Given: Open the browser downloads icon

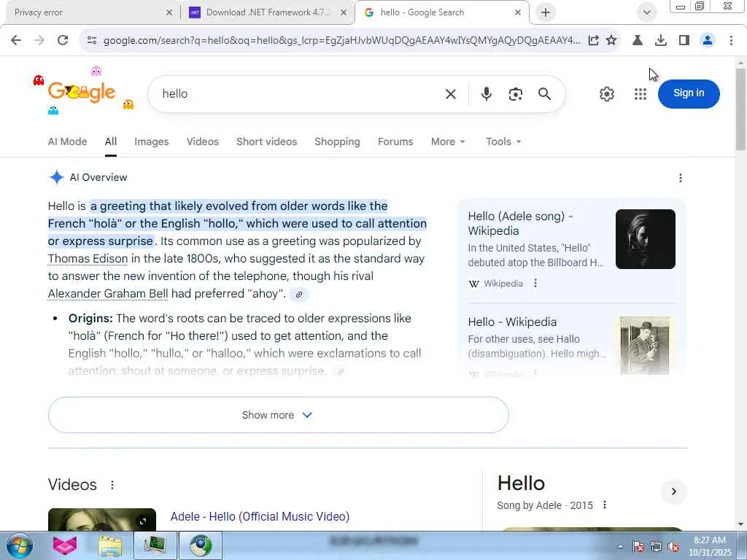Looking at the screenshot, I should [x=661, y=41].
